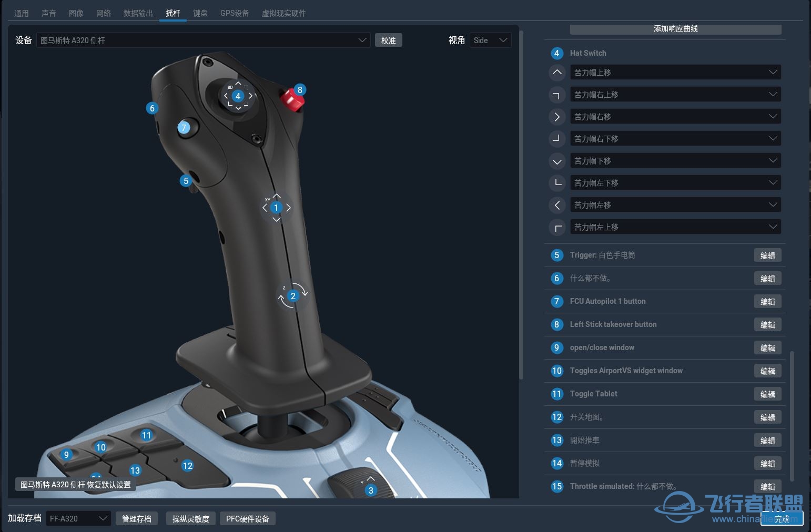Switch to the 声音 tab

(49, 13)
